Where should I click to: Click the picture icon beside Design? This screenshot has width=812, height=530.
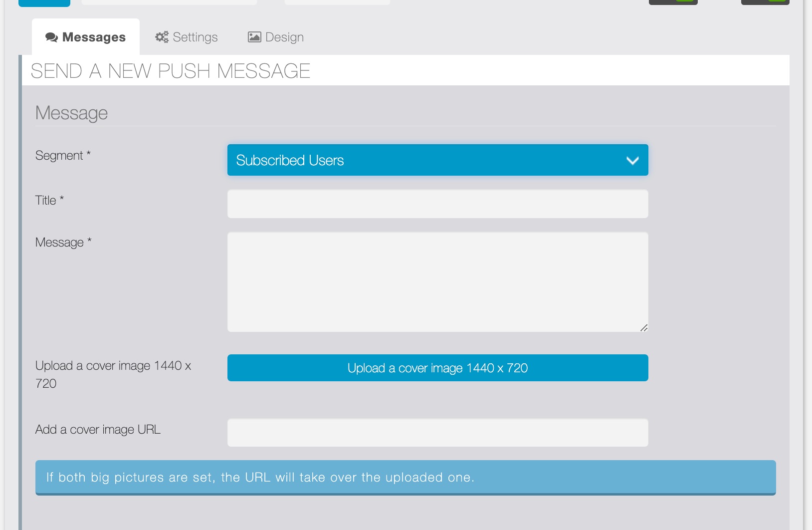pos(254,37)
